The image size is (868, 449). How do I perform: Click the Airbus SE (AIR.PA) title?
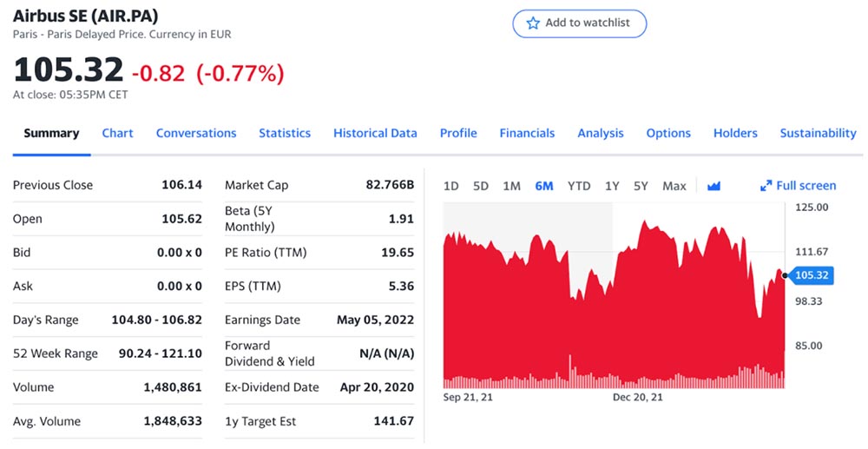pyautogui.click(x=85, y=16)
